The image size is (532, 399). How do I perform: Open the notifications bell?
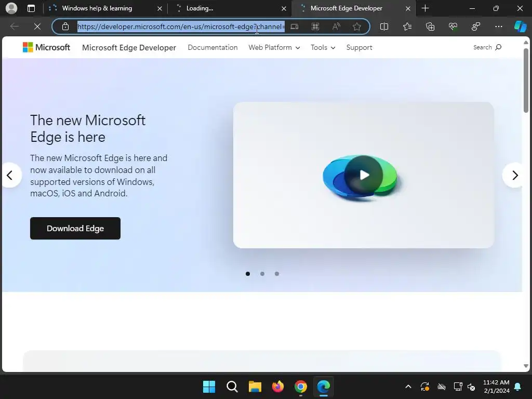(x=518, y=387)
